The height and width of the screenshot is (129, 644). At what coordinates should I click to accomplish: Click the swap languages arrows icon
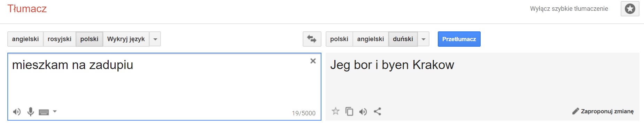(x=312, y=39)
